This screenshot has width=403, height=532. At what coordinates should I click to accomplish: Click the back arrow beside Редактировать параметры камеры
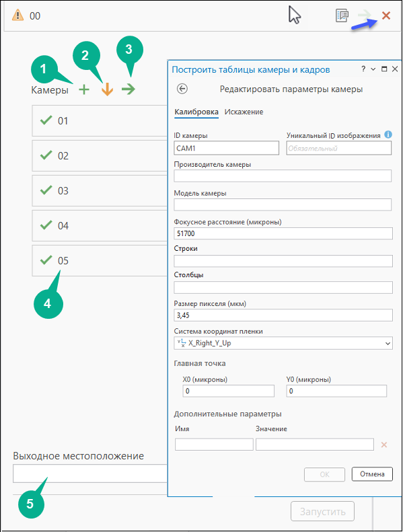click(x=182, y=89)
